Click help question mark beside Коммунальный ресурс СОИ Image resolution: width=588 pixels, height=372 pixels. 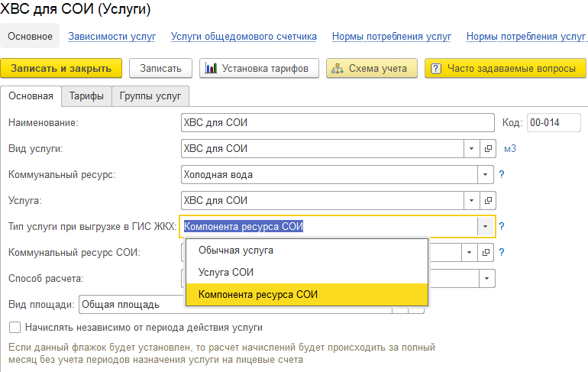click(x=502, y=252)
